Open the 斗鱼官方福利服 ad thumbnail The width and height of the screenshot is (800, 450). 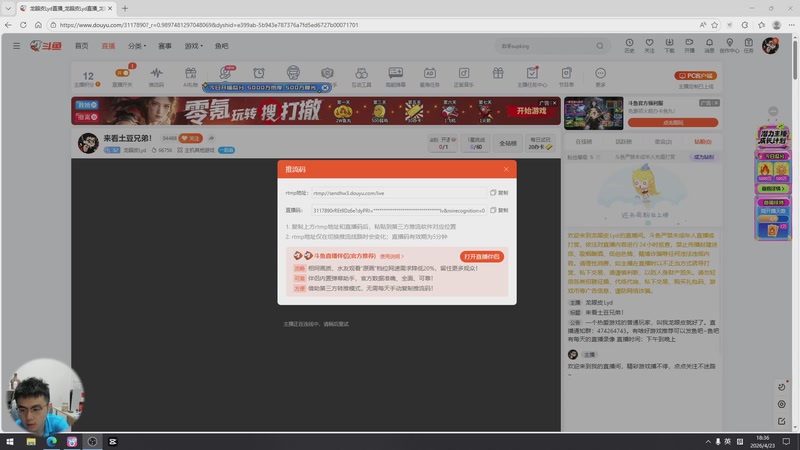coord(593,113)
